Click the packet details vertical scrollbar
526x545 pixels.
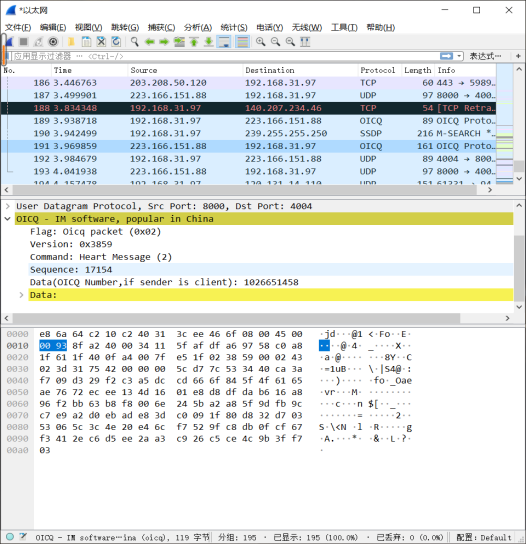519,268
